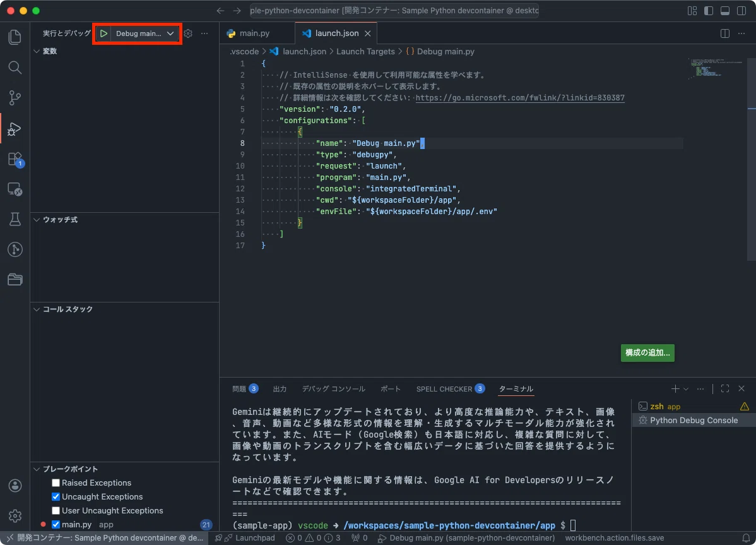Open the Accounts menu icon
Image resolution: width=756 pixels, height=545 pixels.
[15, 486]
